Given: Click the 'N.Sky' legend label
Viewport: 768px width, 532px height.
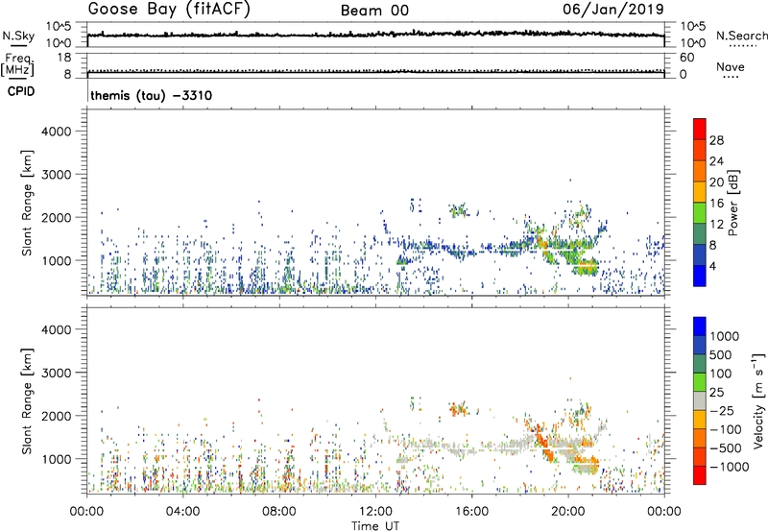Looking at the screenshot, I should (18, 36).
